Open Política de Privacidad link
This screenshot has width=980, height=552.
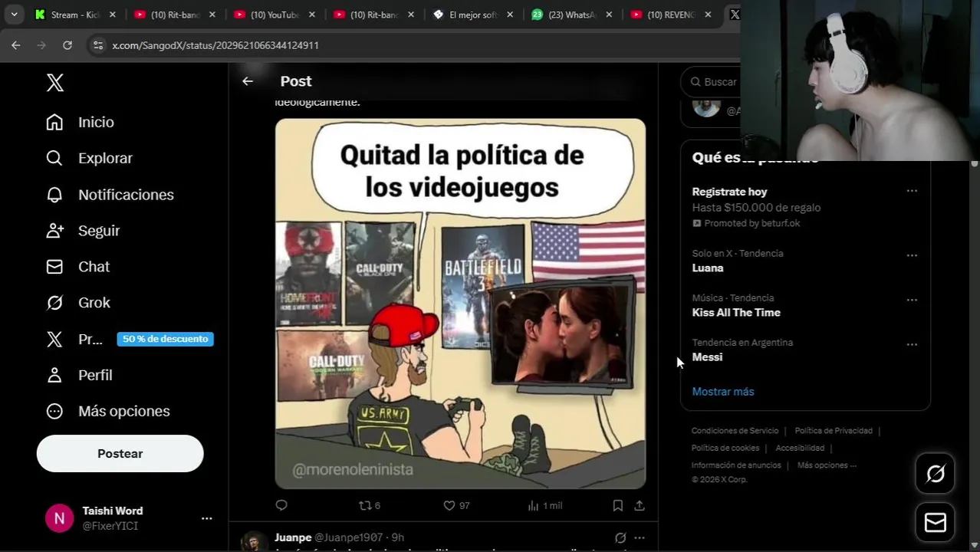point(834,431)
